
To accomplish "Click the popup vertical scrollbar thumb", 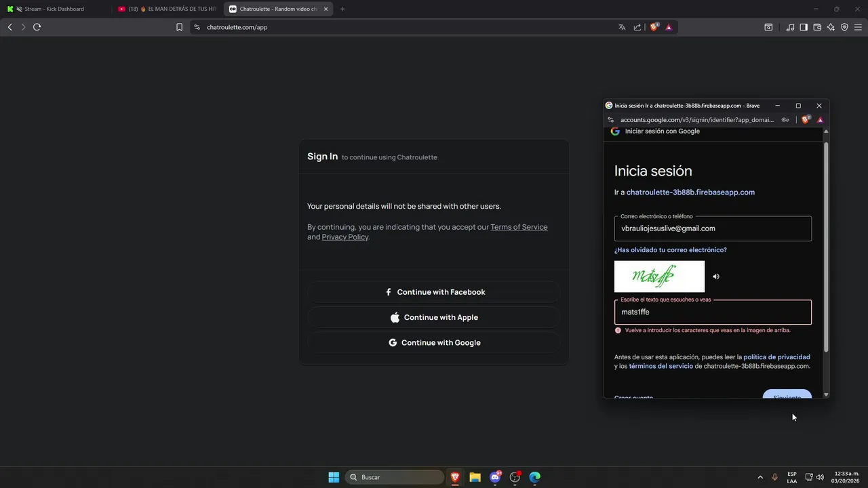I will (x=825, y=247).
